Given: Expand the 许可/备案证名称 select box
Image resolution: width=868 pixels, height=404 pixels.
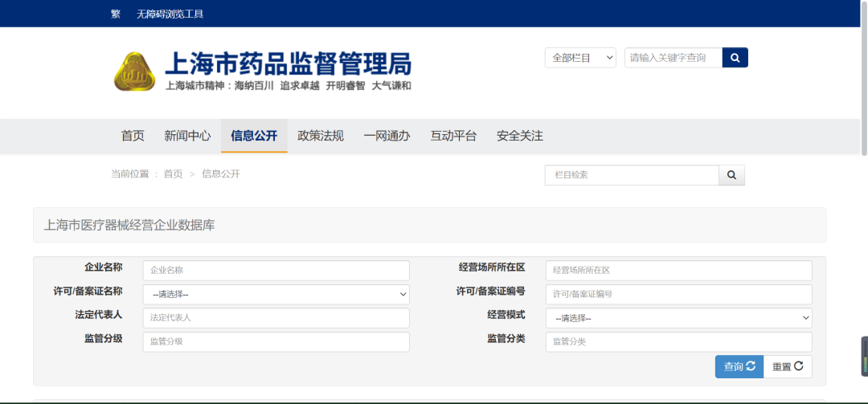Looking at the screenshot, I should [276, 295].
